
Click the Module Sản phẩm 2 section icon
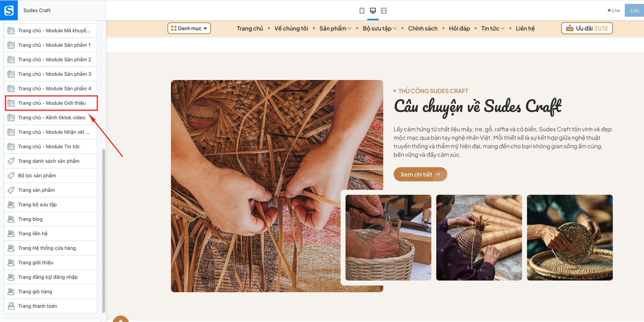11,59
